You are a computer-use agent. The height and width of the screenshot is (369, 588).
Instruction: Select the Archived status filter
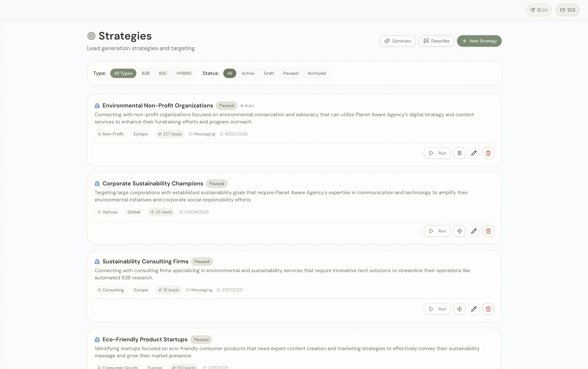click(x=316, y=73)
